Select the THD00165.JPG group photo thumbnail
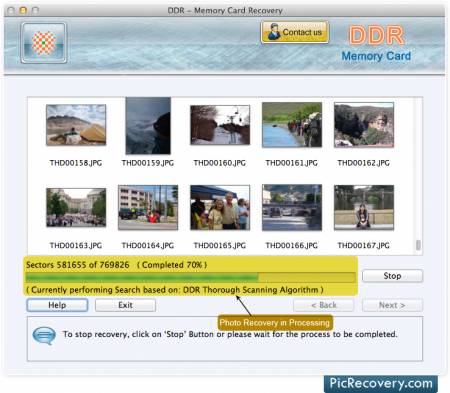Viewport: 450px width, 393px height. [220, 207]
